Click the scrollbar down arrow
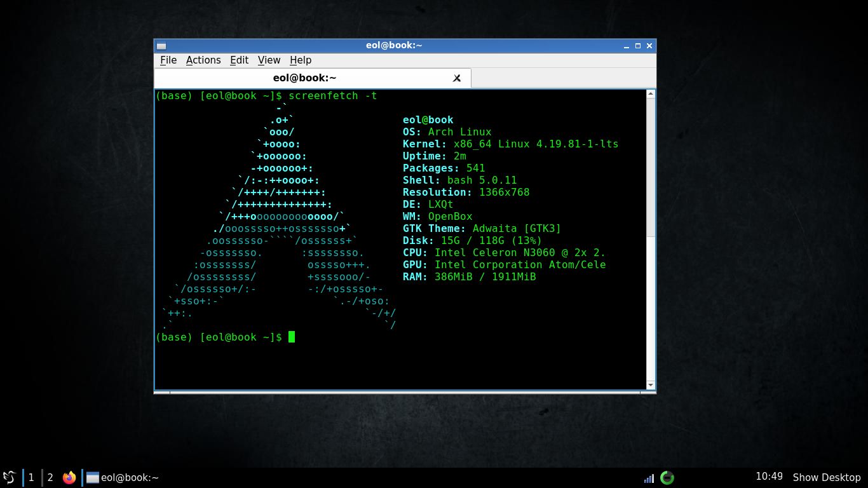 click(650, 384)
